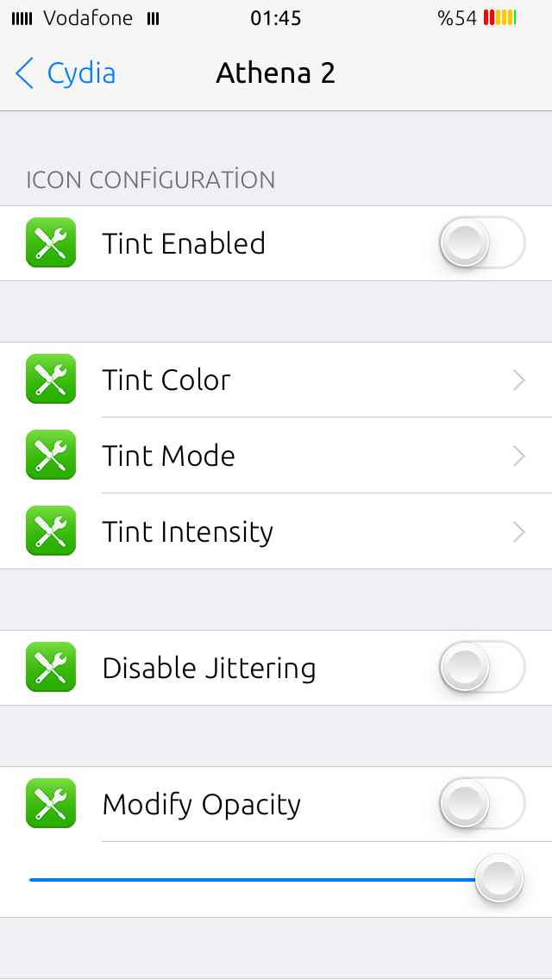Click the tools icon beside Modify Opacity
The height and width of the screenshot is (980, 552).
[51, 803]
